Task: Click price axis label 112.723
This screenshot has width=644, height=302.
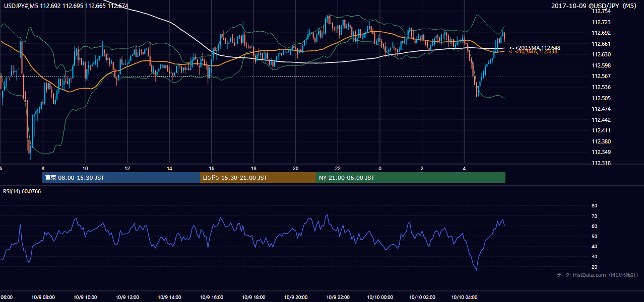Action: pyautogui.click(x=601, y=22)
